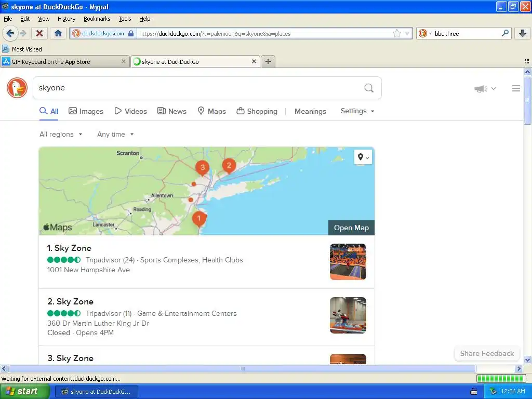532x399 pixels.
Task: Open the Meanings tab
Action: (310, 111)
